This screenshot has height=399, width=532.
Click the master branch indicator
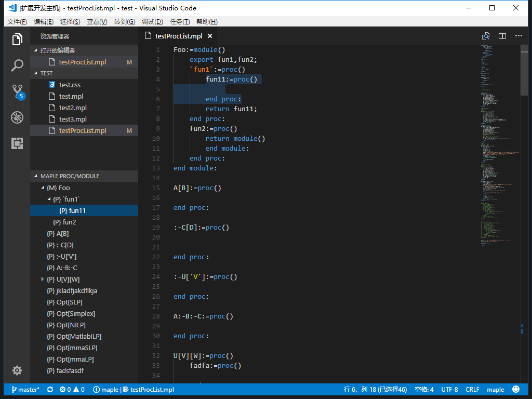coord(25,390)
